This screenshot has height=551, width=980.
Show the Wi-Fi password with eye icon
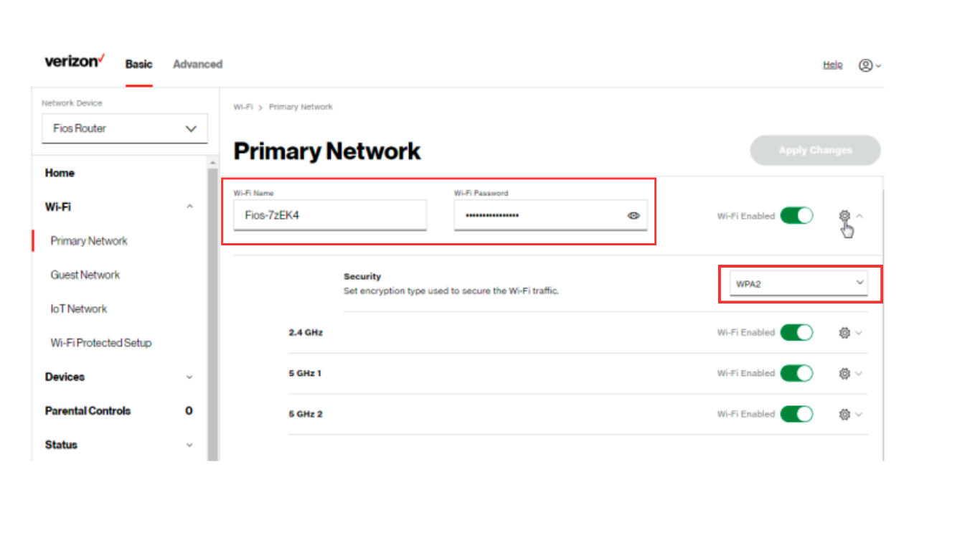tap(633, 215)
